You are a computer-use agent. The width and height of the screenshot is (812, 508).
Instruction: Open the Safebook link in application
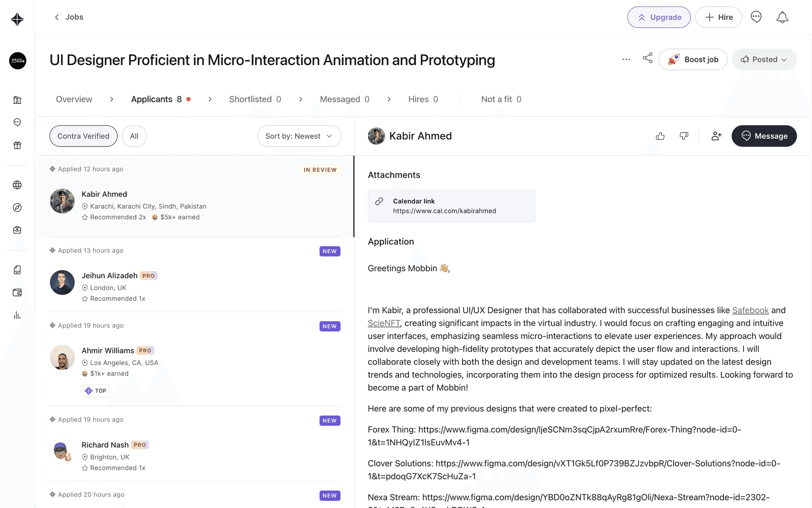pyautogui.click(x=750, y=310)
